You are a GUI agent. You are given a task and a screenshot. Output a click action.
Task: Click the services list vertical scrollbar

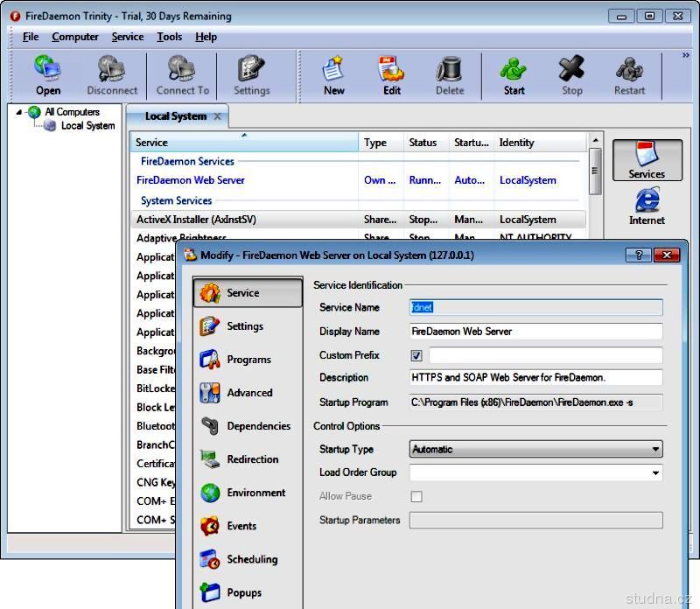click(595, 171)
